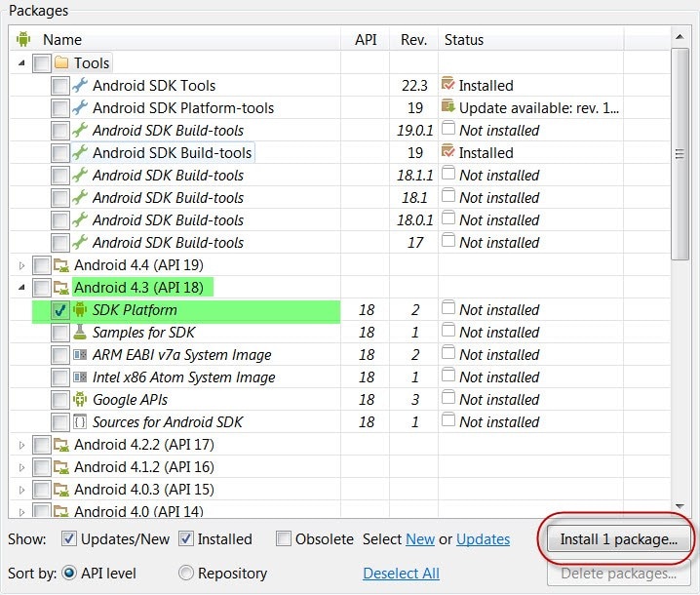Select the Sources for Android SDK row
700x595 pixels.
coord(339,421)
